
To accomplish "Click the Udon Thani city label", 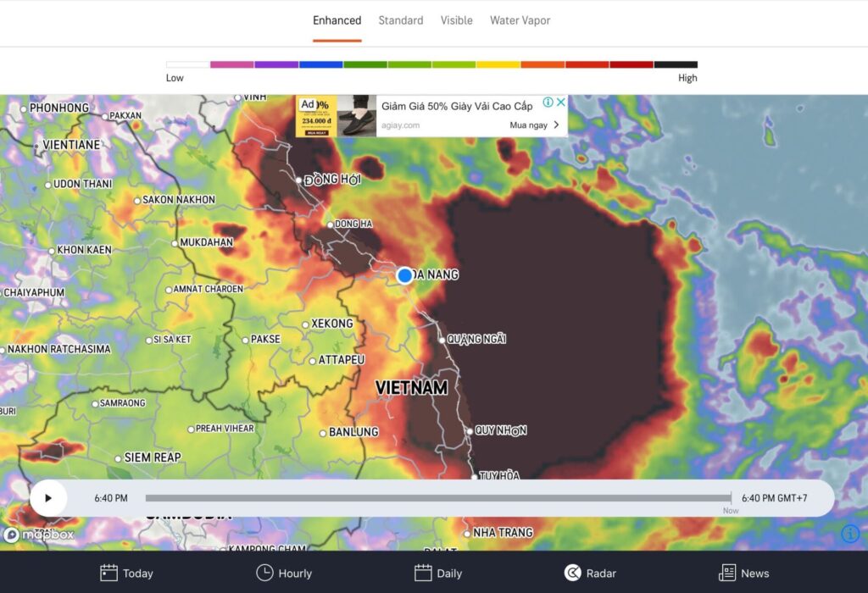I will click(x=82, y=184).
